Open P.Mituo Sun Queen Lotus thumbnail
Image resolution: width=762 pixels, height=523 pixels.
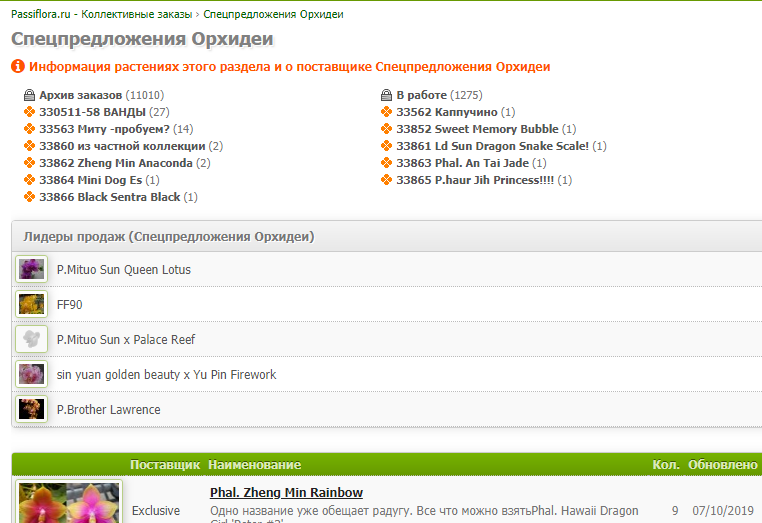click(32, 269)
